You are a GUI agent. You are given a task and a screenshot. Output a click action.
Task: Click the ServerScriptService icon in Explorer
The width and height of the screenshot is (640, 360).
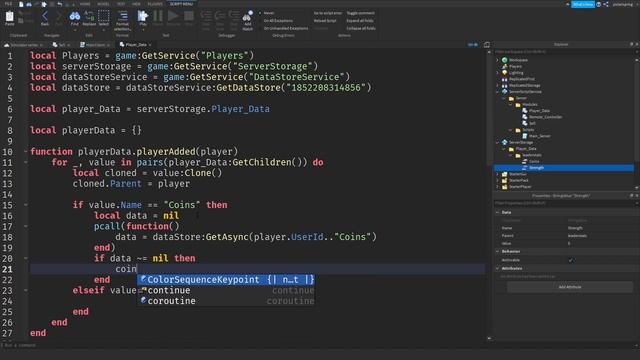504,92
